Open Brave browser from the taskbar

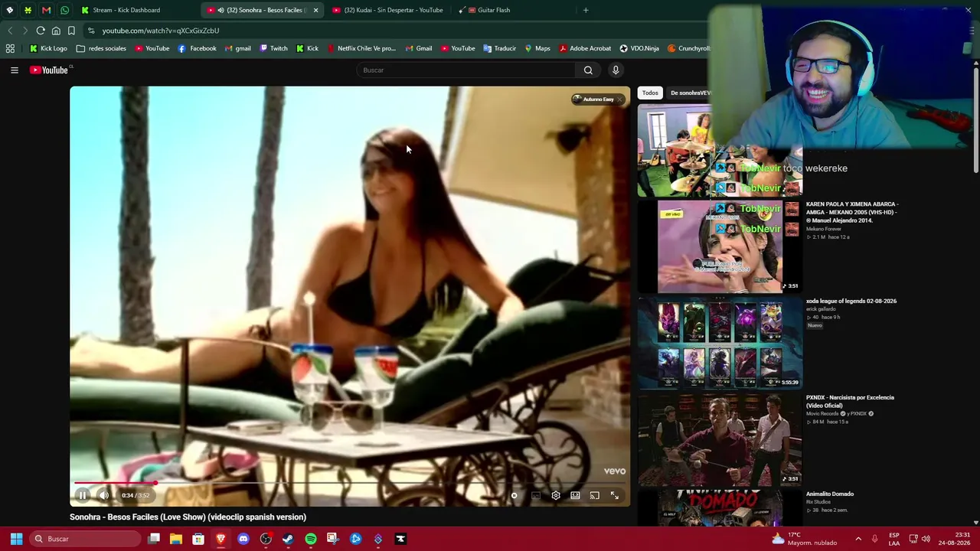(x=220, y=539)
